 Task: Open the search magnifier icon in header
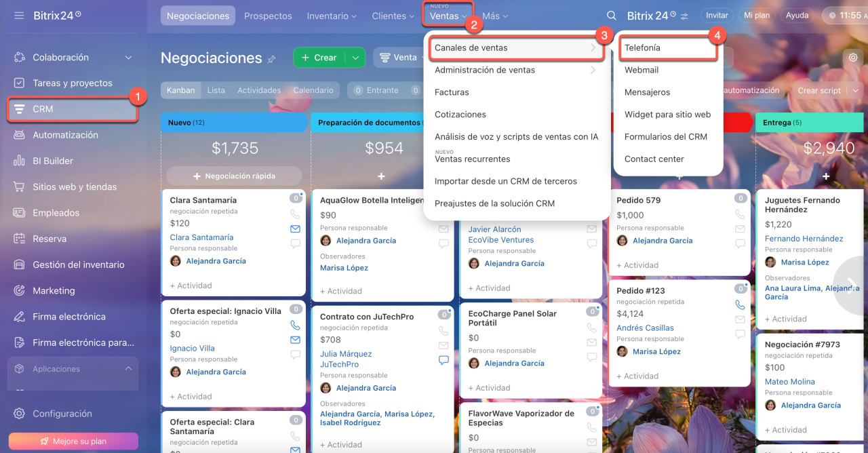pyautogui.click(x=612, y=16)
